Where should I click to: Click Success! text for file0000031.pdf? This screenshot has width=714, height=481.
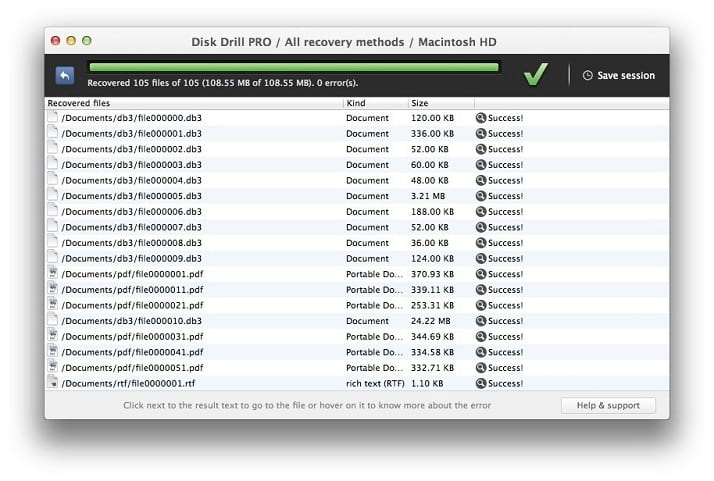(505, 337)
